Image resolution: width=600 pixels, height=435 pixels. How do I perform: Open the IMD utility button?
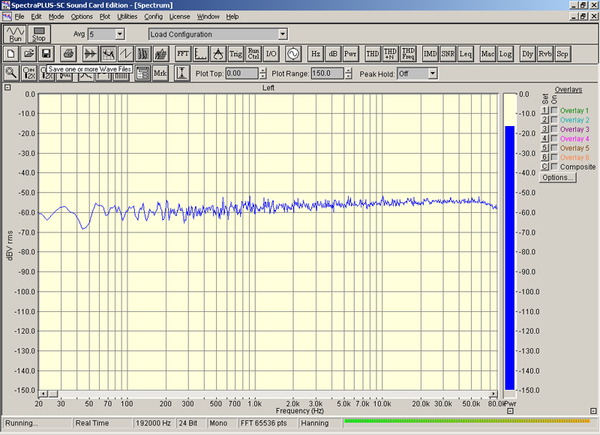coord(430,54)
